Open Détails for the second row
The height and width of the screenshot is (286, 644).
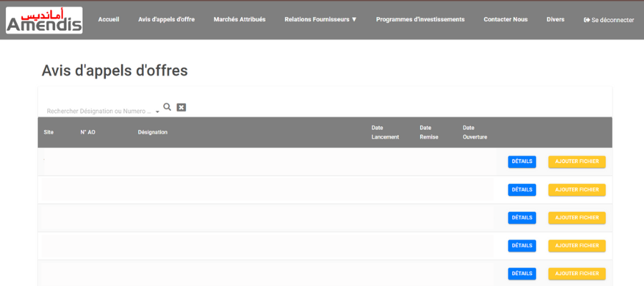[522, 189]
